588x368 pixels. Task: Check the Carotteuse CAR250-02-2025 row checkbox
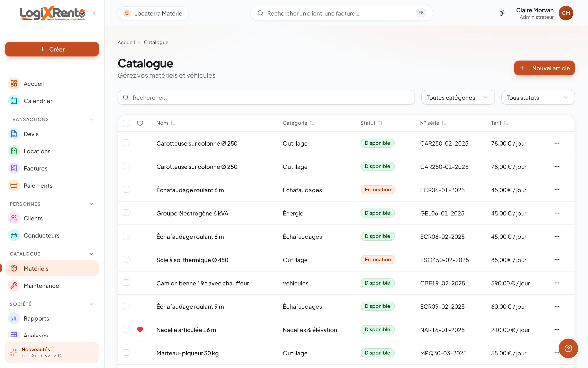coord(126,143)
